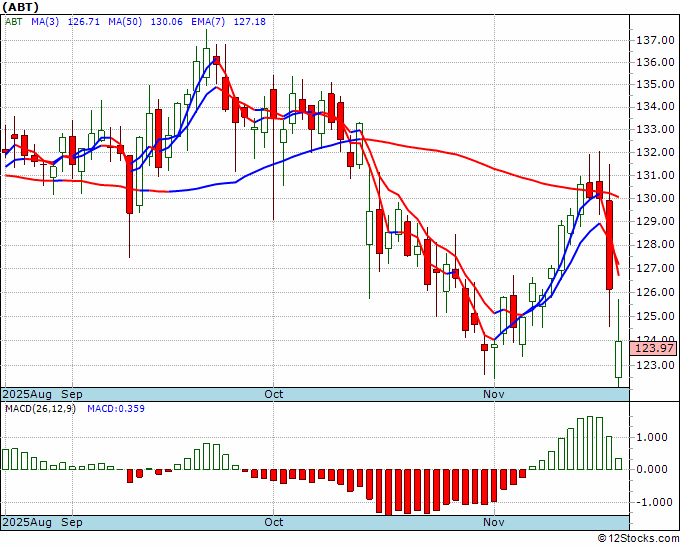Image resolution: width=680 pixels, height=546 pixels.
Task: Click the -1.000 MACD axis label
Action: click(x=652, y=502)
